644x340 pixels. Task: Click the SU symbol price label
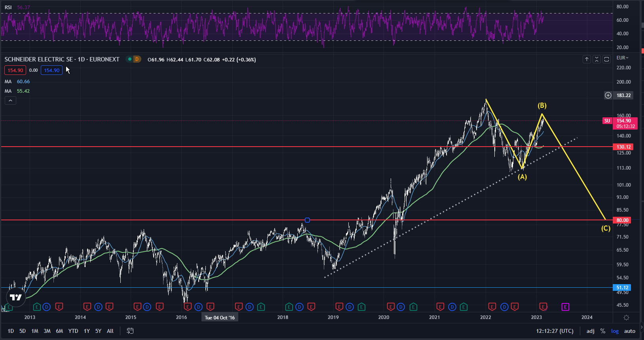tap(607, 121)
